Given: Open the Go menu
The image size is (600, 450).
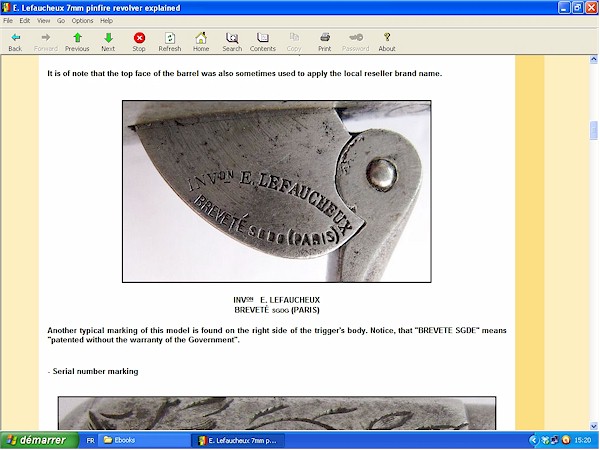Looking at the screenshot, I should point(61,21).
